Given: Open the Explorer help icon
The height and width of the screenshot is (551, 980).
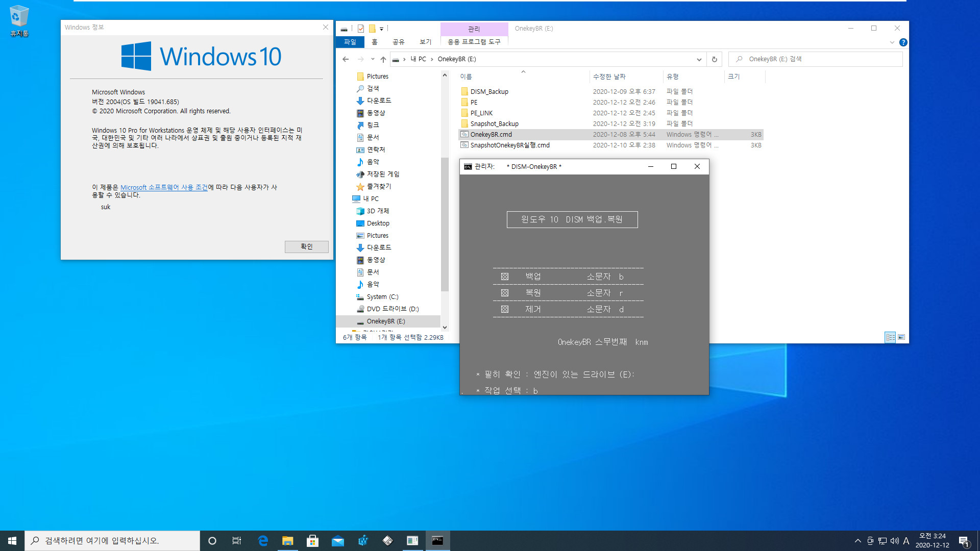Looking at the screenshot, I should click(x=903, y=42).
